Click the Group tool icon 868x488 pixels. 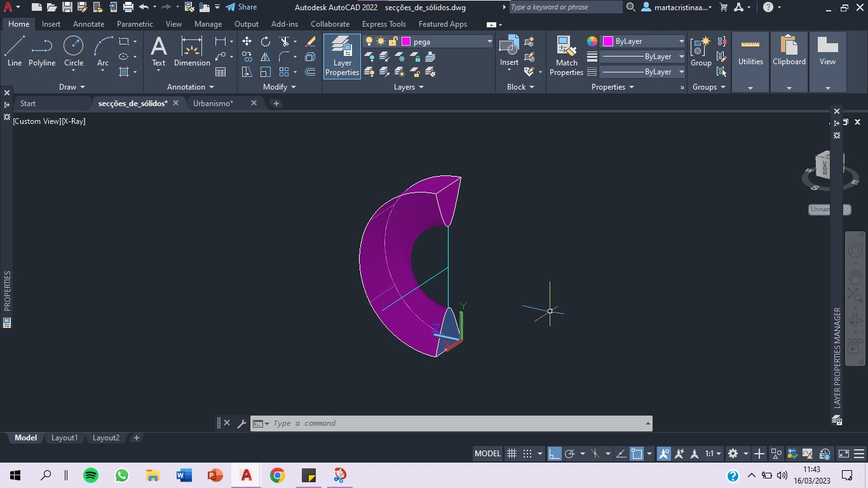(701, 51)
